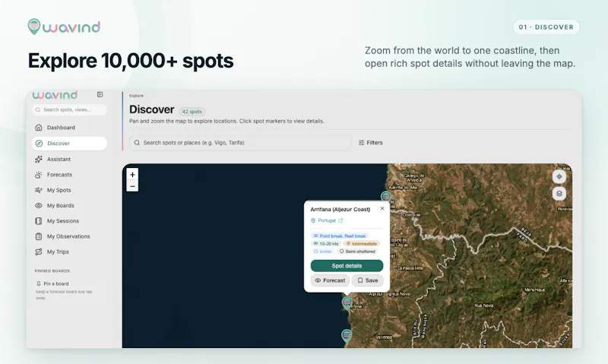Go to Forecasts

pyautogui.click(x=69, y=175)
